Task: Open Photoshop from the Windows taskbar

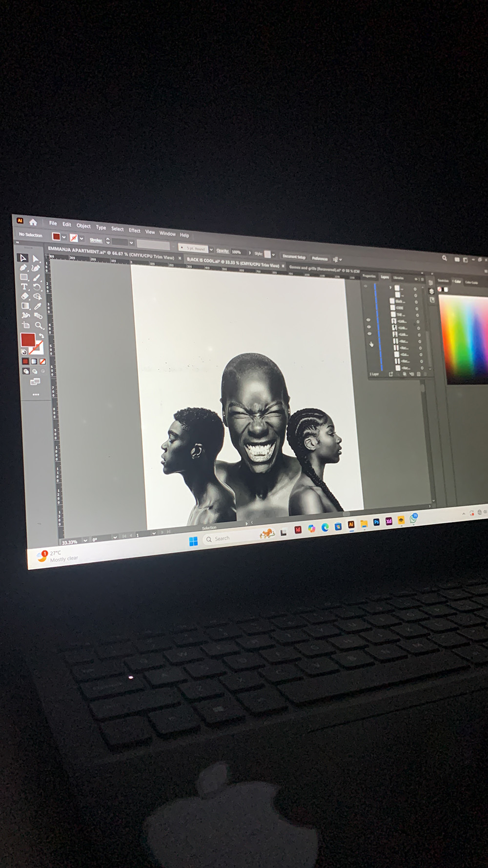Action: [x=376, y=522]
